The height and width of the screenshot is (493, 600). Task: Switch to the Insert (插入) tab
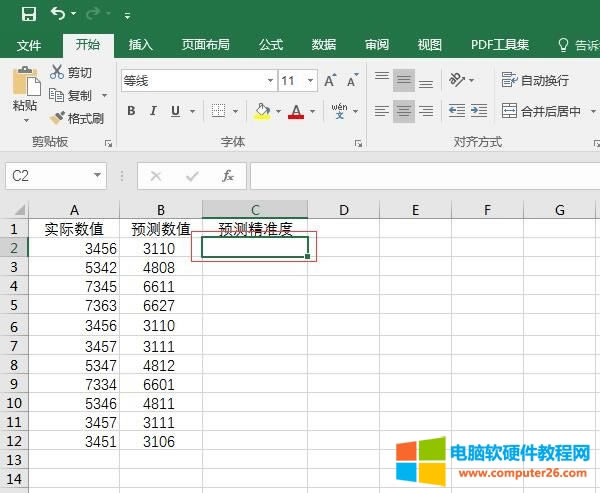[x=141, y=45]
